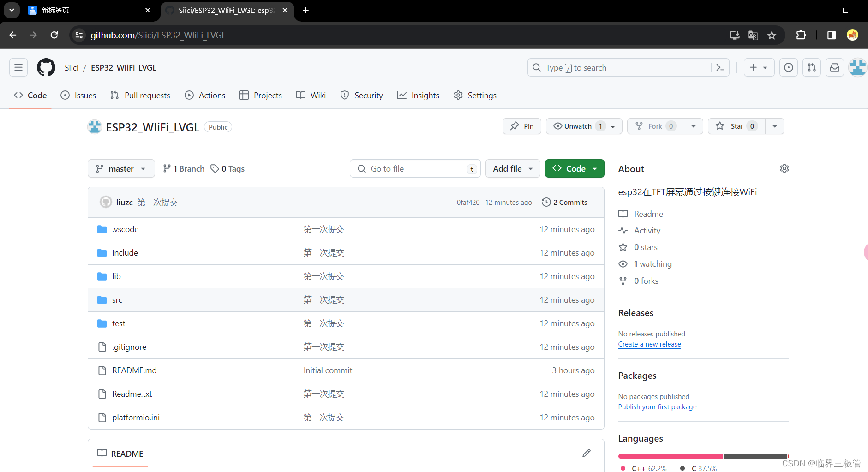
Task: Focus the Go to file search field
Action: [415, 168]
